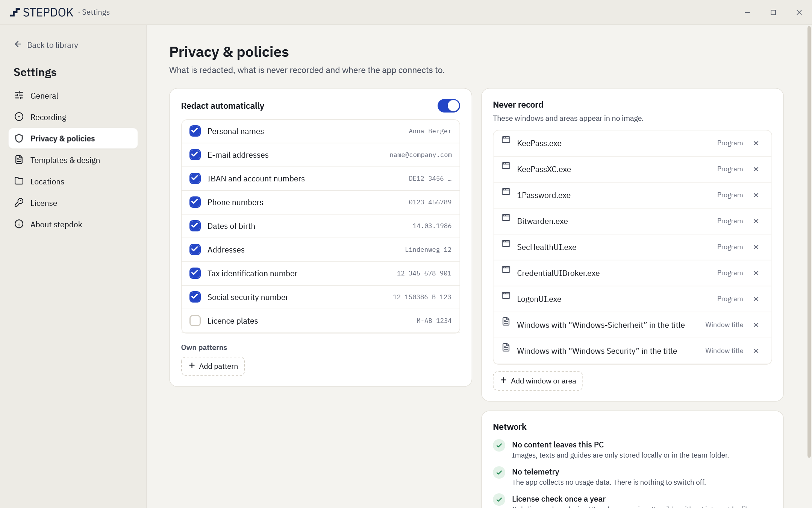812x508 pixels.
Task: Remove LogonUI.exe from never record
Action: [x=756, y=299]
